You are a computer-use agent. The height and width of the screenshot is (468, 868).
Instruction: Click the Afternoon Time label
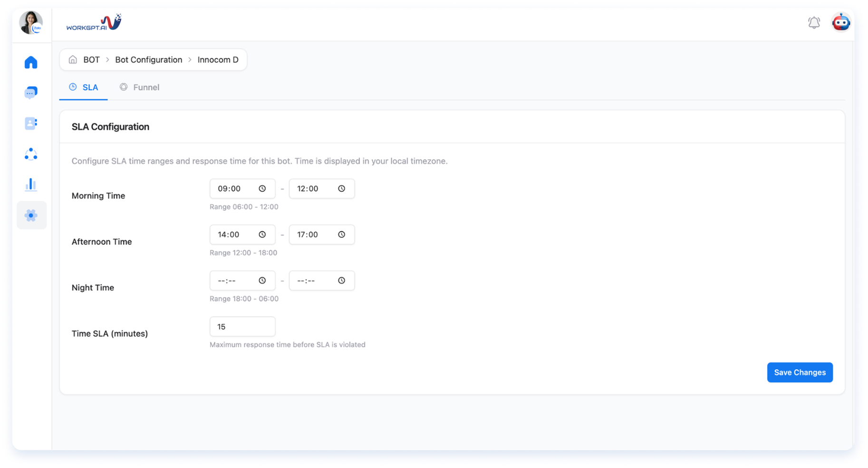click(x=102, y=242)
